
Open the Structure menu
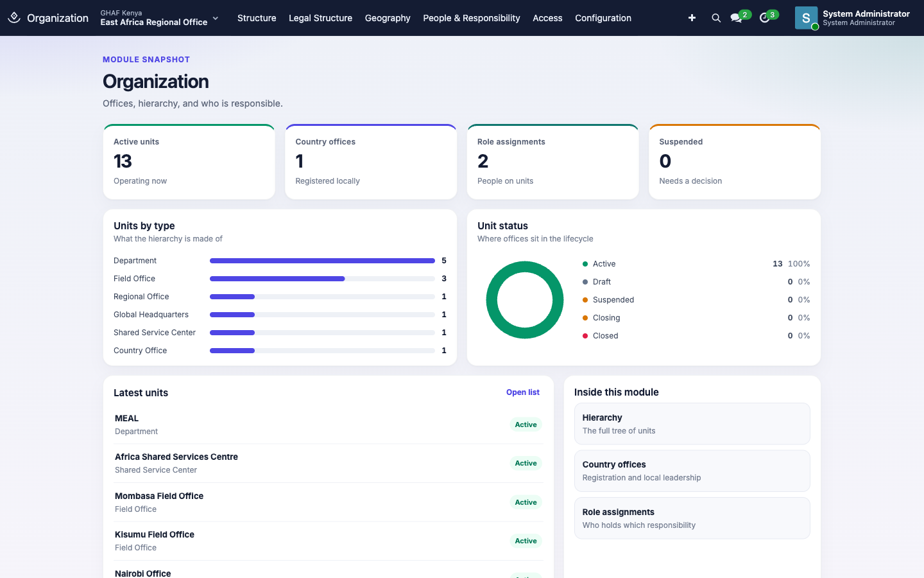point(257,18)
